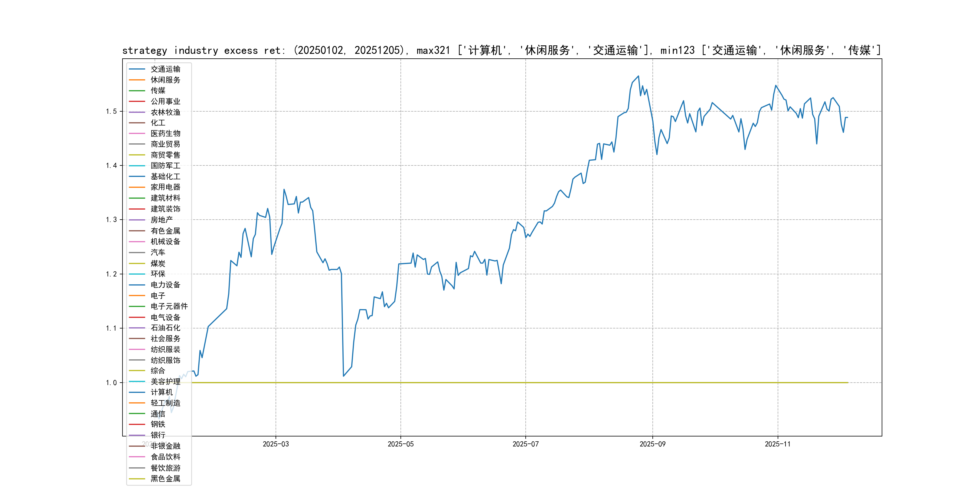Image resolution: width=980 pixels, height=490 pixels.
Task: Click the 2025-03 x-axis tick label
Action: click(x=276, y=444)
